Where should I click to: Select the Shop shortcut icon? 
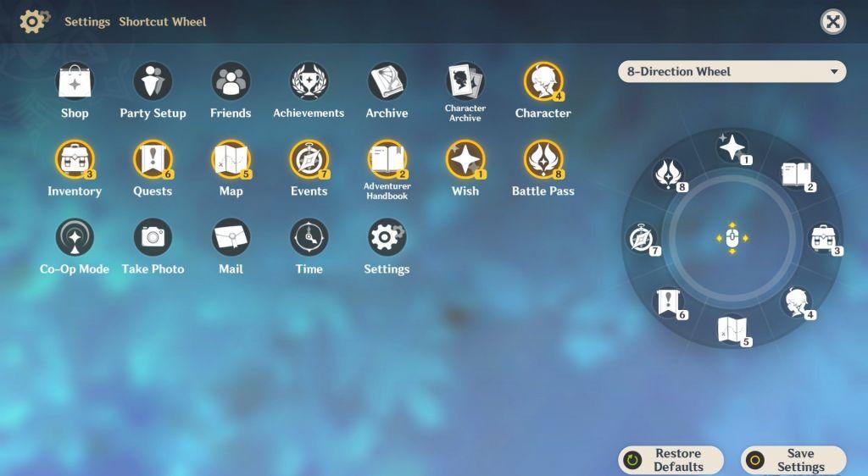tap(75, 82)
